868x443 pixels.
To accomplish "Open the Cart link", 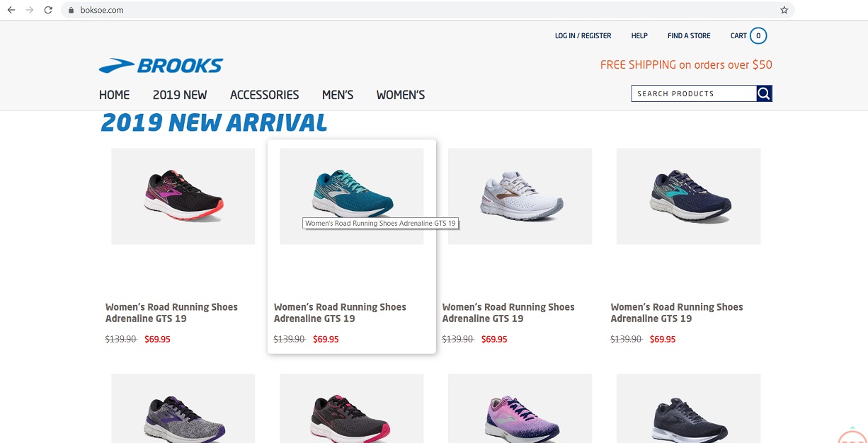I will [x=738, y=36].
